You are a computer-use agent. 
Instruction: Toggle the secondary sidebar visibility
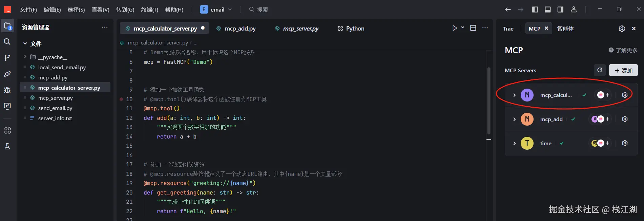pos(560,10)
